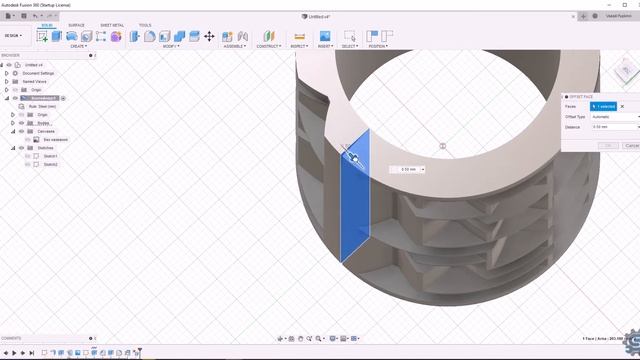Switch to the SURFACE tab
The height and width of the screenshot is (360, 640).
pyautogui.click(x=76, y=25)
